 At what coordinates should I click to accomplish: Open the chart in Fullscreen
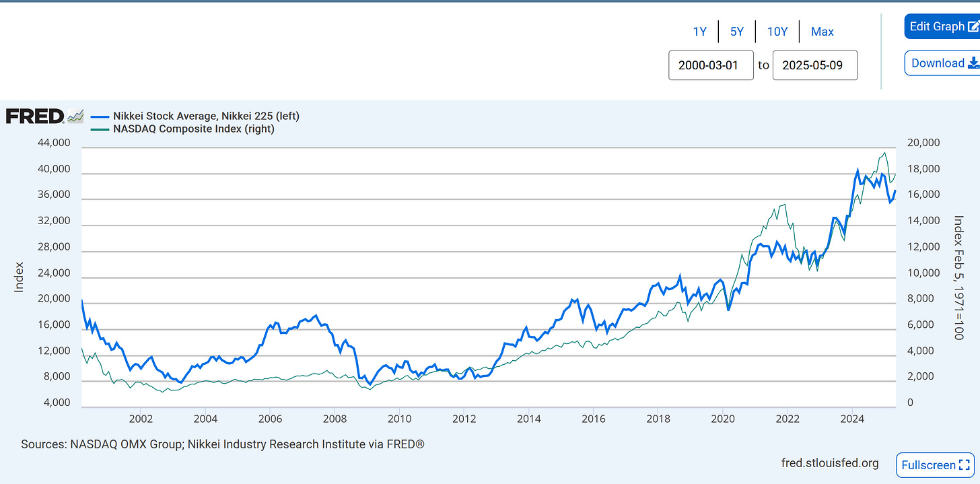[935, 465]
